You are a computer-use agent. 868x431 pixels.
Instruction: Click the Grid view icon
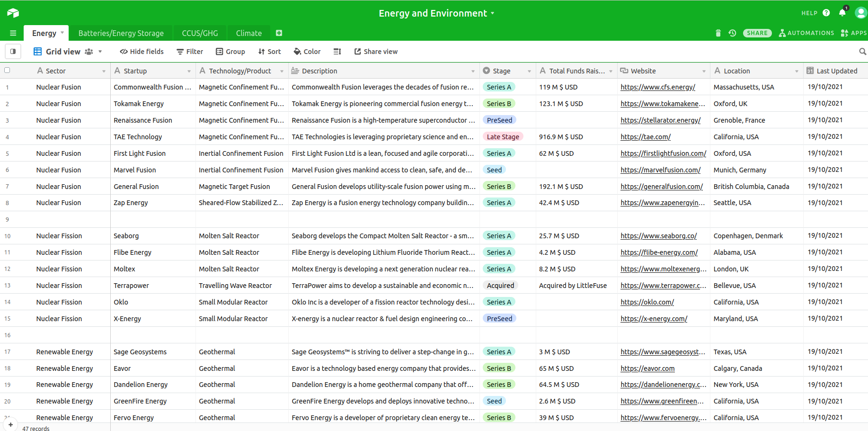38,52
